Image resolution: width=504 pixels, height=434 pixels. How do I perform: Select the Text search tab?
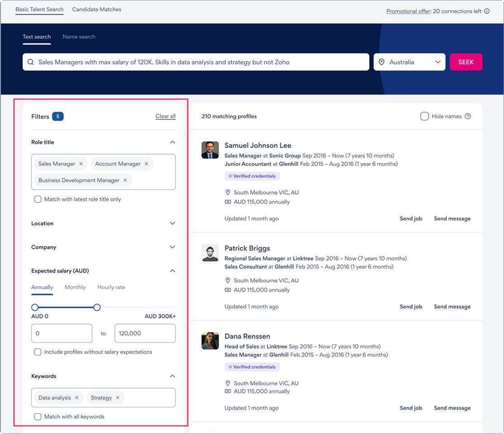click(37, 37)
